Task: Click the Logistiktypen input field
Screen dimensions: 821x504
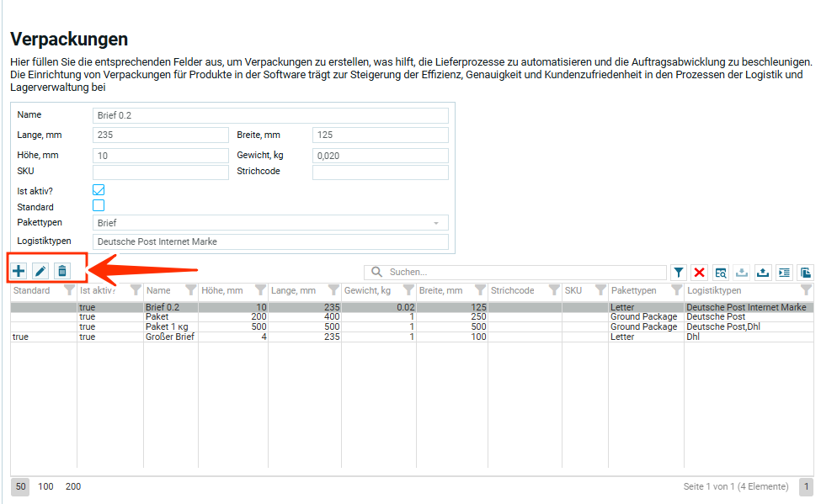Action: coord(269,241)
